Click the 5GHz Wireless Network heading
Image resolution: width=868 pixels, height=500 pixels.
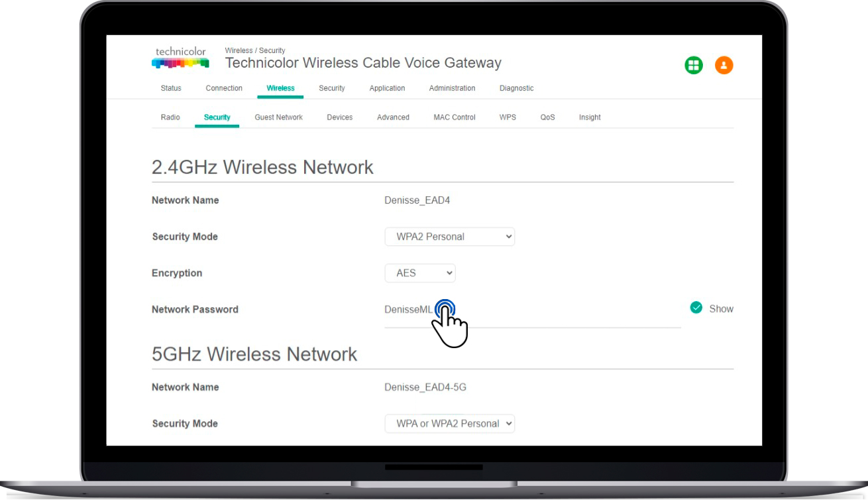[254, 354]
